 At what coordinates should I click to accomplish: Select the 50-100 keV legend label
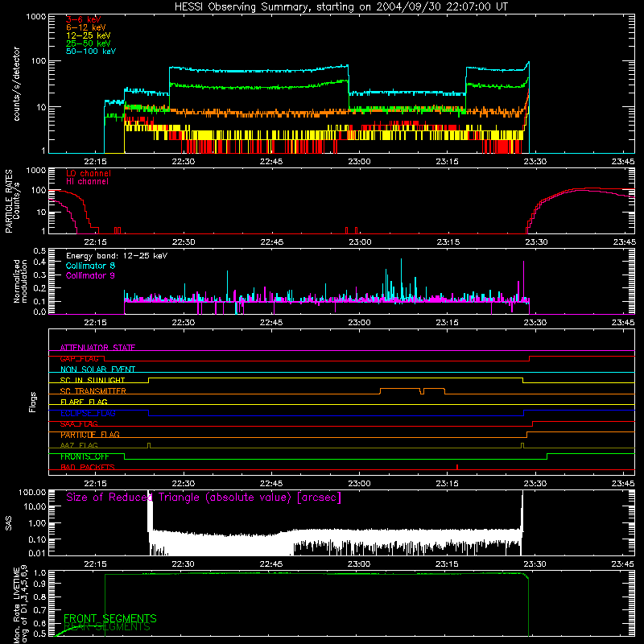pyautogui.click(x=91, y=52)
